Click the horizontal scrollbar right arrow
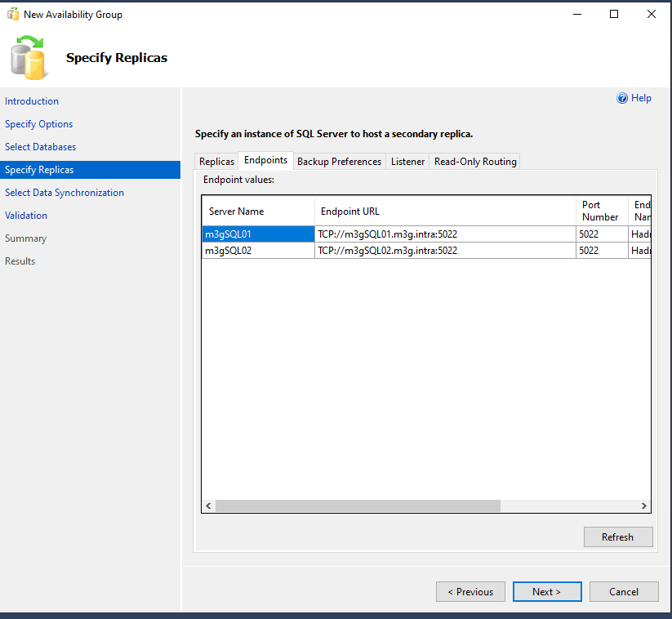 (643, 505)
